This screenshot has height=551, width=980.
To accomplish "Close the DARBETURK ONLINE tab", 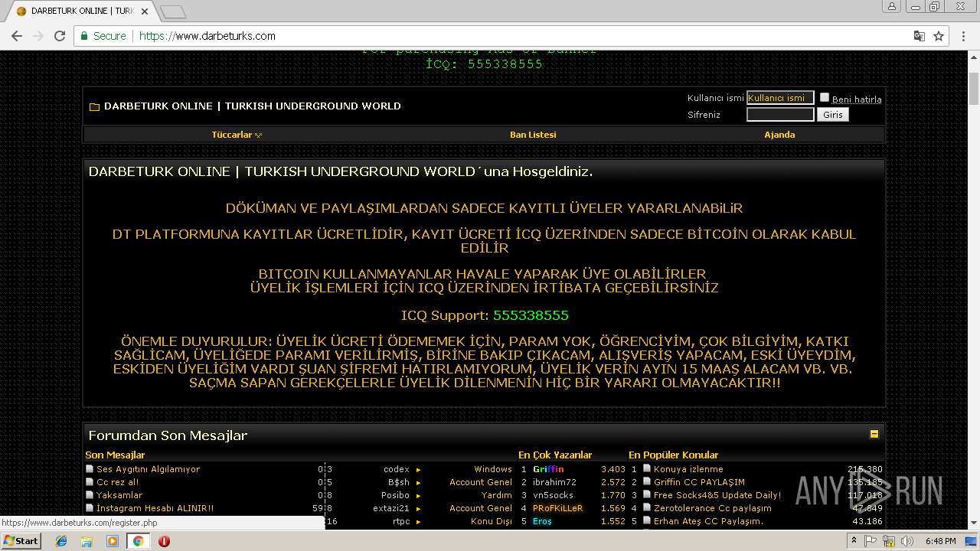I will pos(145,11).
